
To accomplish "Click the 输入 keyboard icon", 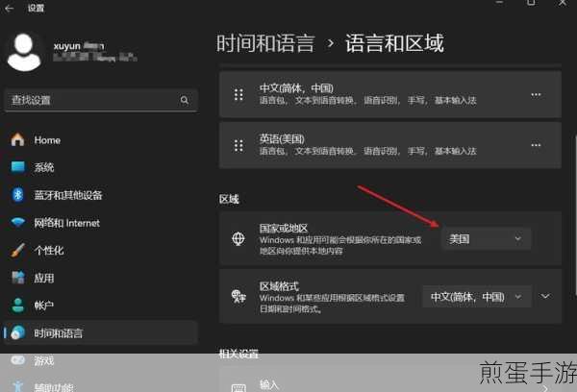I will pos(238,387).
